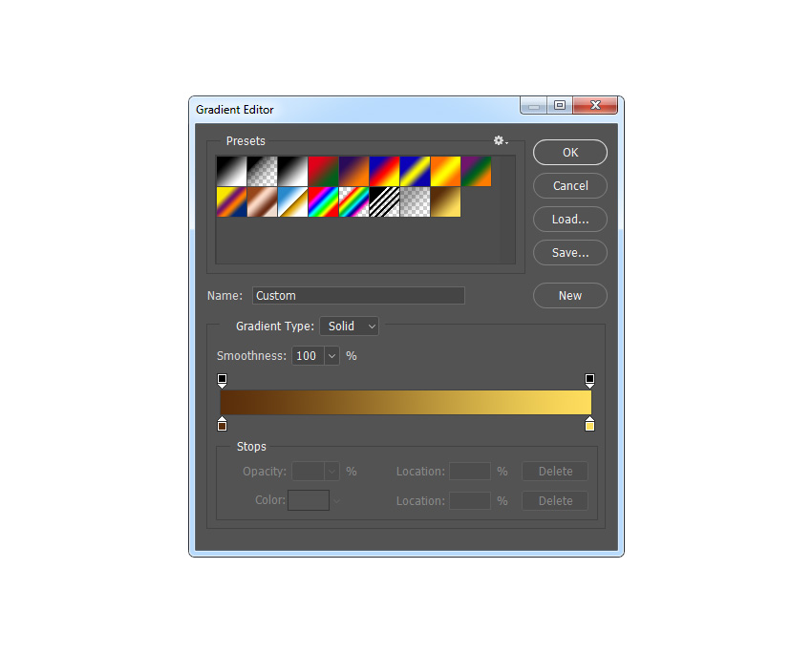Click the Save... button
The image size is (812, 653).
coord(570,252)
